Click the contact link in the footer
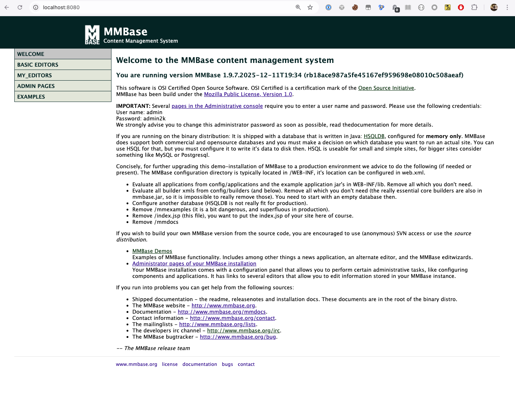 pyautogui.click(x=246, y=364)
